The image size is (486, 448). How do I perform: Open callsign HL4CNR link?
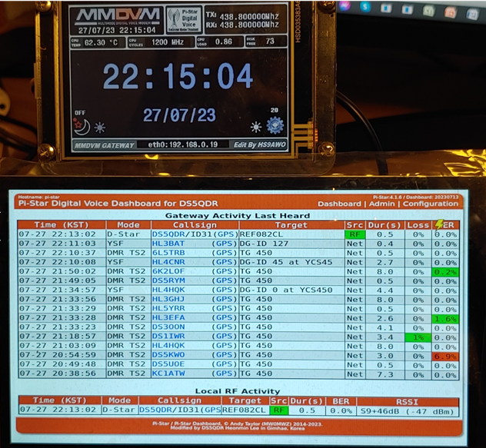click(x=168, y=262)
